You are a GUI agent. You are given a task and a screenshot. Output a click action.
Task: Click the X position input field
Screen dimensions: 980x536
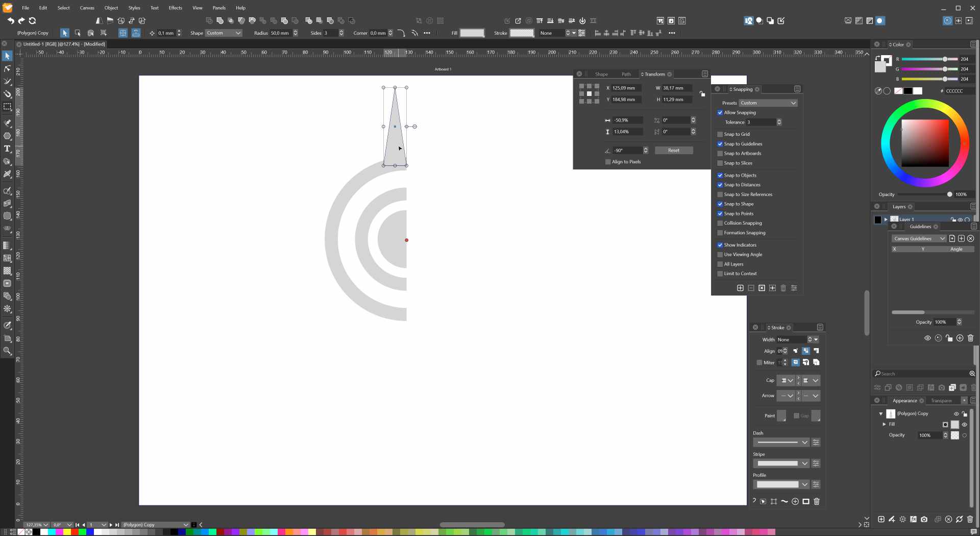click(x=626, y=88)
